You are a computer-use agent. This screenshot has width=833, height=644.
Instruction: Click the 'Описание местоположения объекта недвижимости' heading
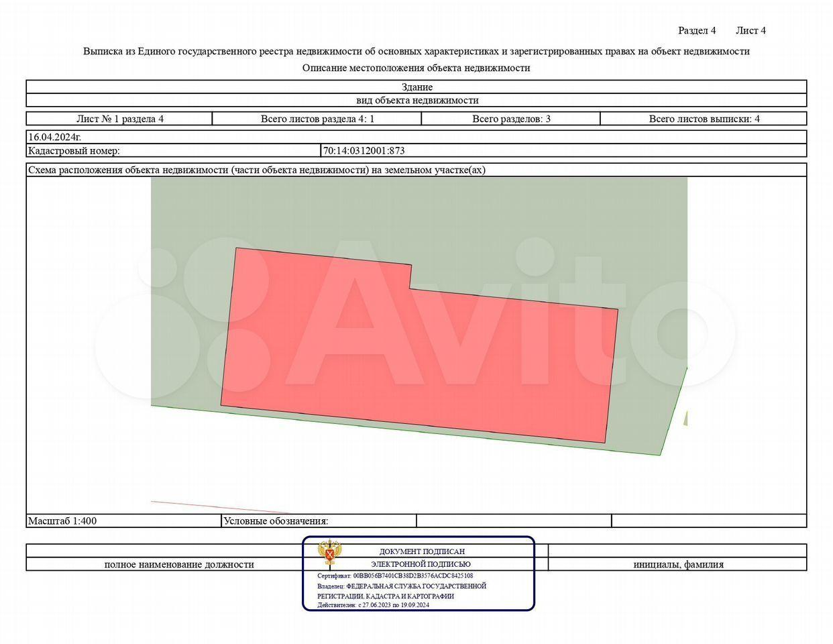click(x=416, y=68)
